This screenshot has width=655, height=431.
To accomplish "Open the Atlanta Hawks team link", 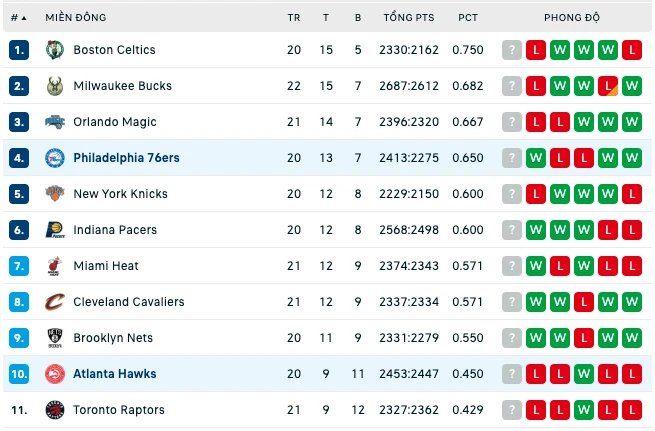I will click(x=114, y=374).
